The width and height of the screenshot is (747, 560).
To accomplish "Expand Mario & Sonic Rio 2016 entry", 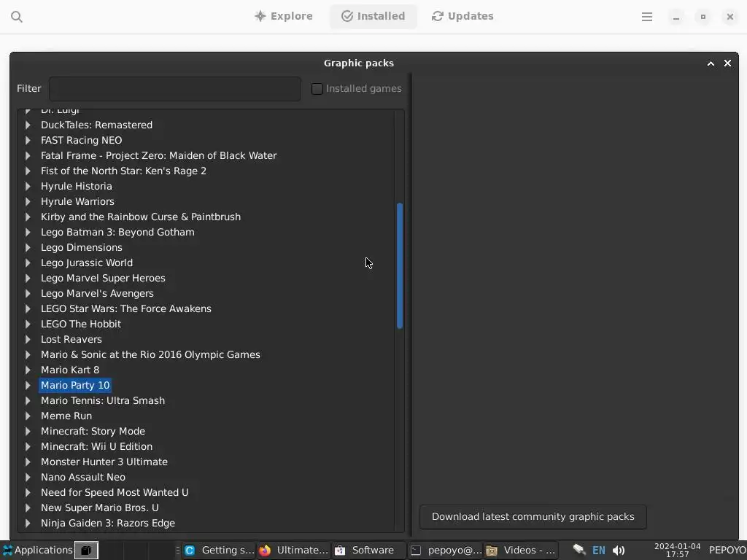I will tap(28, 354).
